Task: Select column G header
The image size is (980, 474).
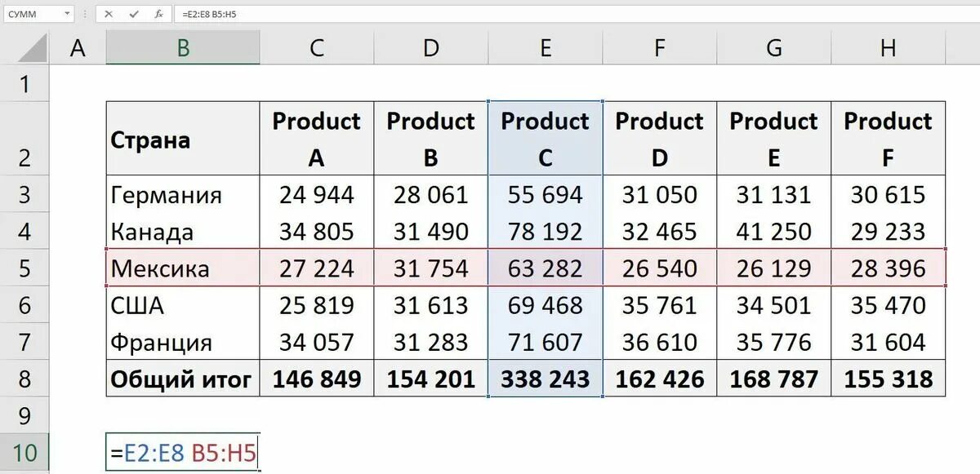Action: [x=774, y=49]
